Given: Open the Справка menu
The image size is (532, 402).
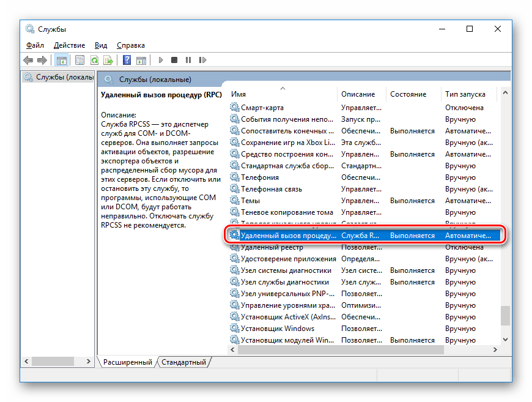Looking at the screenshot, I should click(130, 45).
